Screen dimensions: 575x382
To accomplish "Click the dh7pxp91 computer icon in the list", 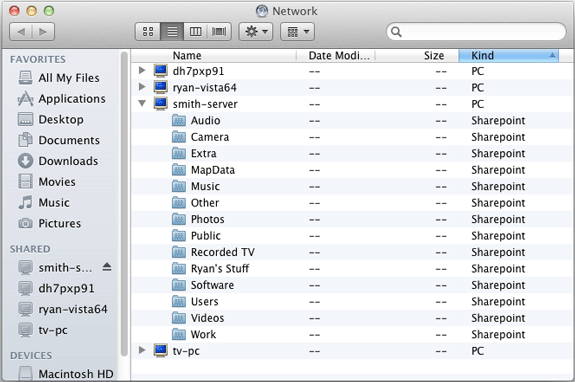I will pos(161,70).
